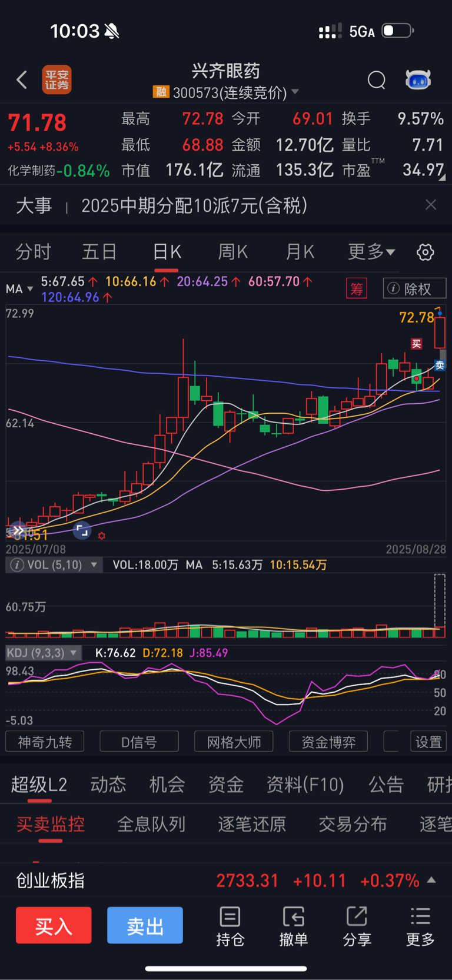
Task: Open the 2025中期分配10派7元 announcement
Action: [194, 205]
